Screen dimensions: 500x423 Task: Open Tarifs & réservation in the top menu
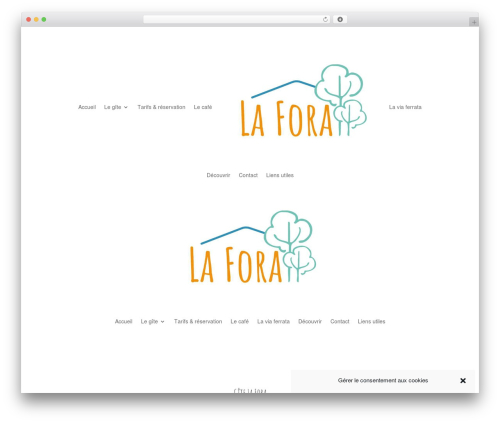[x=161, y=107]
